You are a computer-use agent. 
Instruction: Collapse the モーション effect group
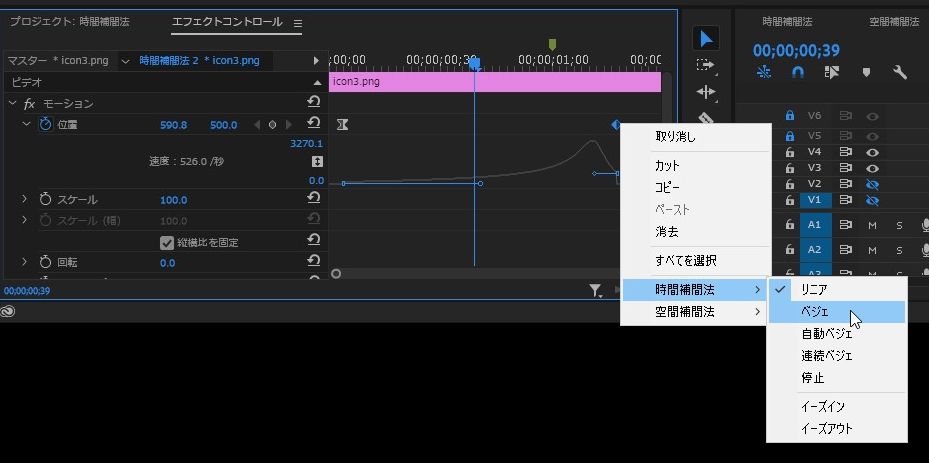click(12, 104)
